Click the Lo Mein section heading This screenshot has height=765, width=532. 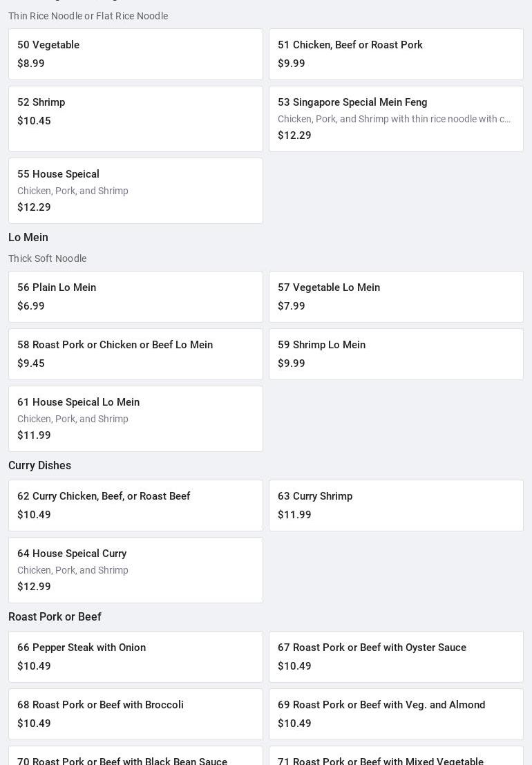coord(28,237)
